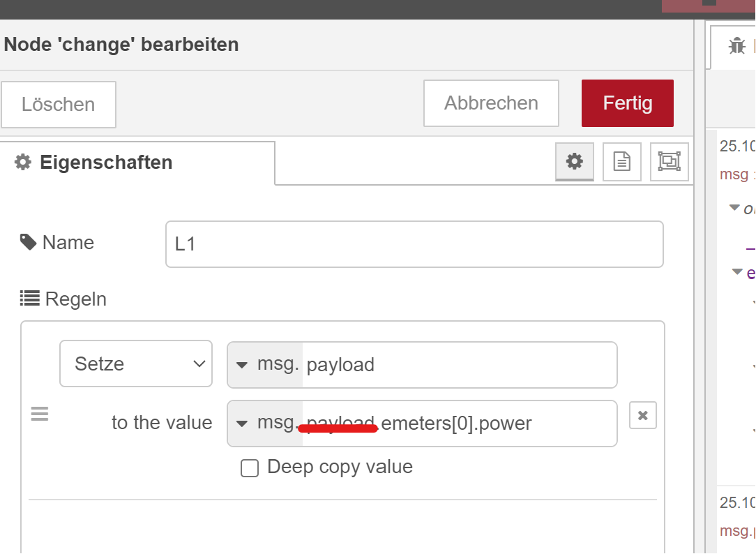
Task: Click the Node 'change' bearbeiten title
Action: [121, 45]
